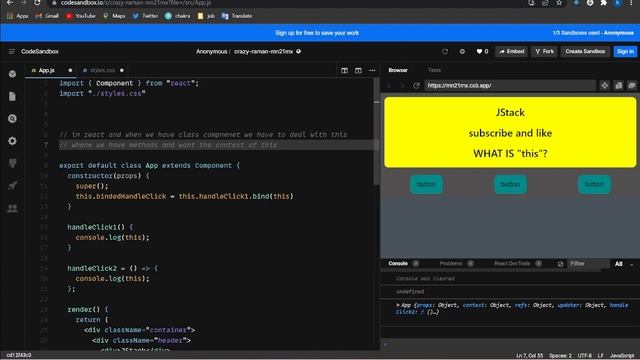640x360 pixels.
Task: Change indentation via Spaces: 2
Action: click(x=560, y=356)
